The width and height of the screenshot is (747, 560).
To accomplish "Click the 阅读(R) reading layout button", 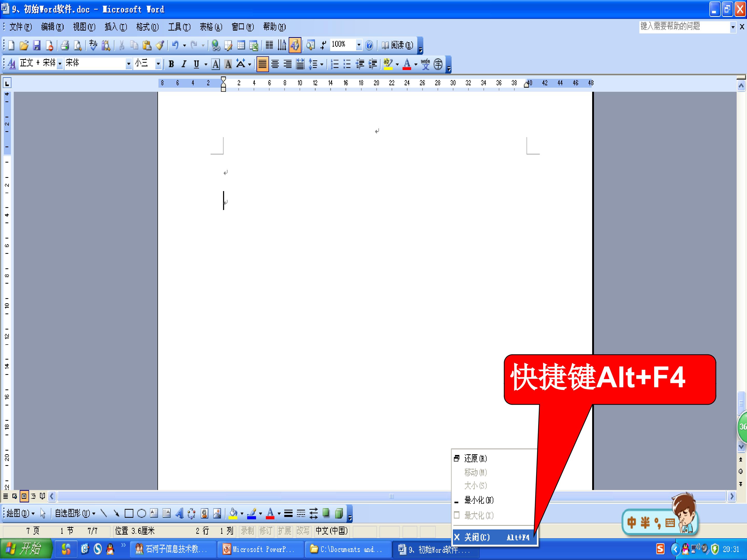I will (397, 45).
